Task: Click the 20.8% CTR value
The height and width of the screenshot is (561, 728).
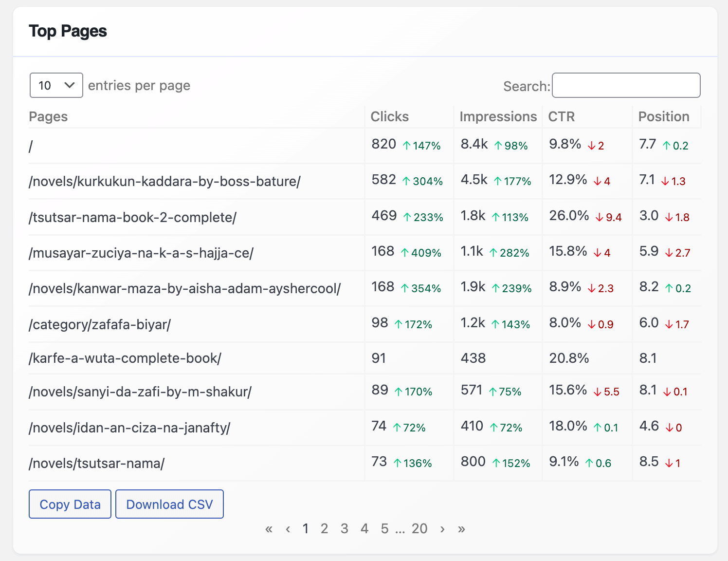Action: point(569,358)
